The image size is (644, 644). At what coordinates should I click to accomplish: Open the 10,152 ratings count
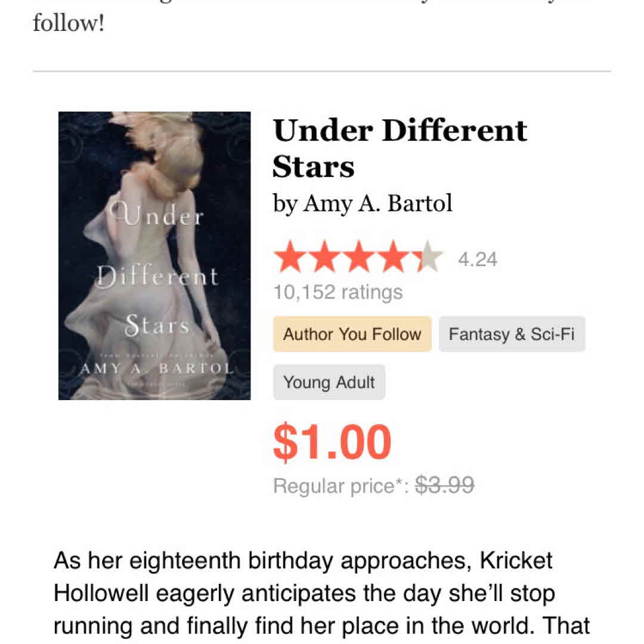[x=338, y=292]
